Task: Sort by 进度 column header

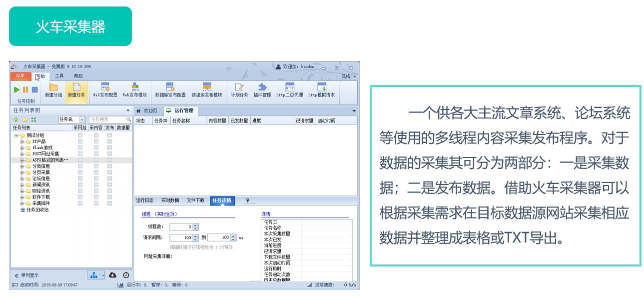Action: [272, 120]
